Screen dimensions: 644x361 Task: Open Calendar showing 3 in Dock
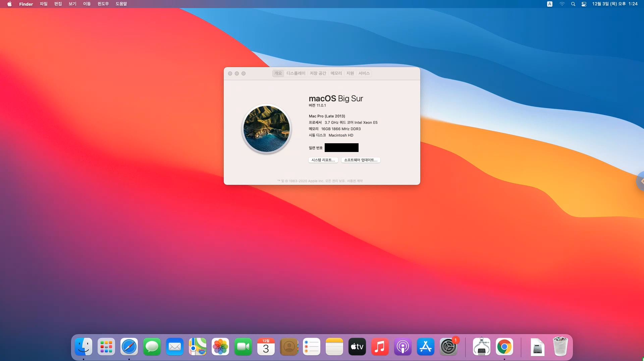[266, 347]
